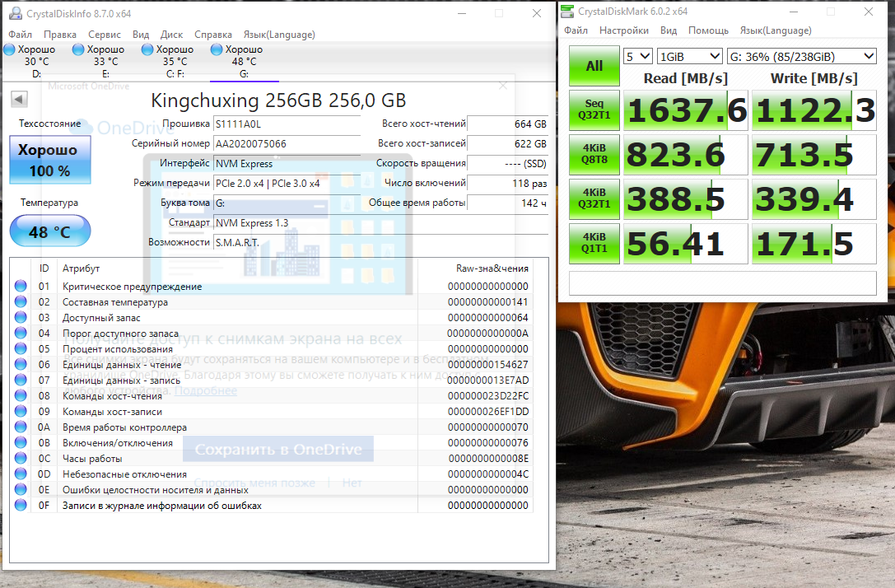Open target drive dropdown G: 36%
This screenshot has height=588, width=895.
801,57
